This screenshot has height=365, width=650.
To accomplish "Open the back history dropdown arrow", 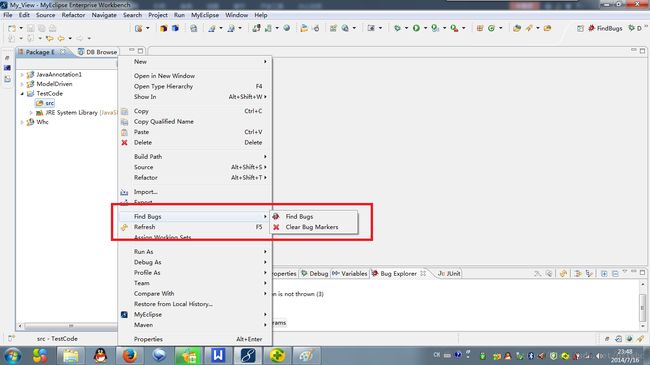I will [70, 38].
